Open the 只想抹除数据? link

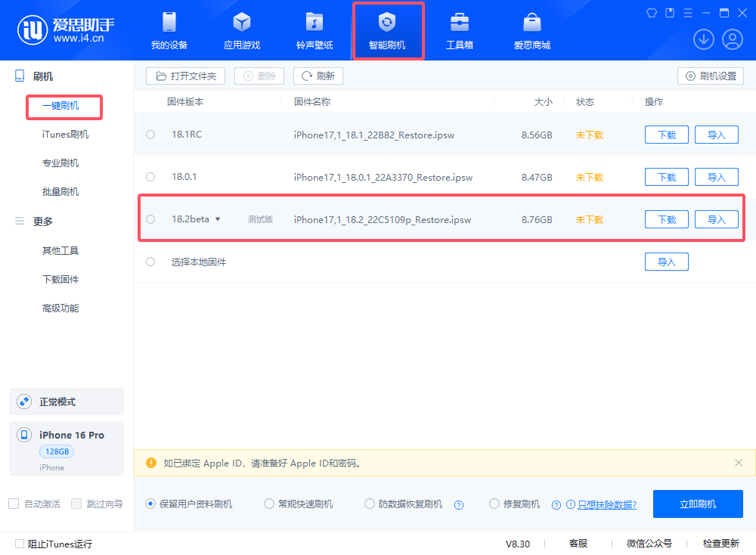(607, 505)
